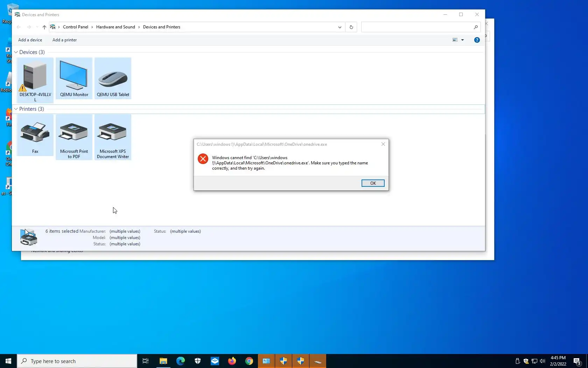
Task: Select the QEMU Monitor device
Action: click(x=74, y=79)
